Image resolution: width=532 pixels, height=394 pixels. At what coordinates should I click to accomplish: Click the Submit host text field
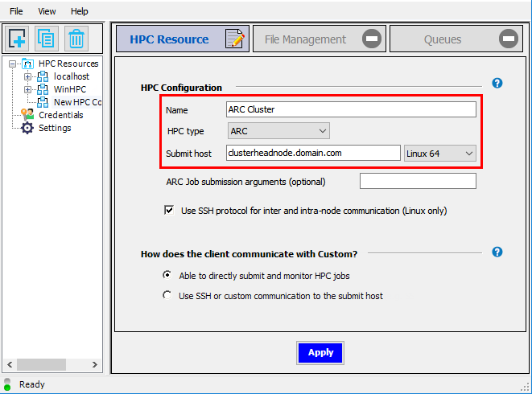coord(313,153)
